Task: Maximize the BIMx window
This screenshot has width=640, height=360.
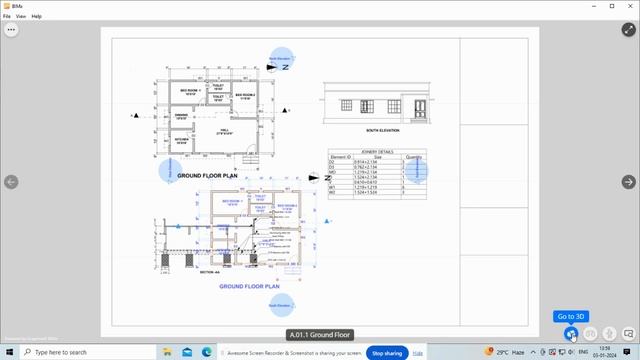Action: tap(612, 6)
